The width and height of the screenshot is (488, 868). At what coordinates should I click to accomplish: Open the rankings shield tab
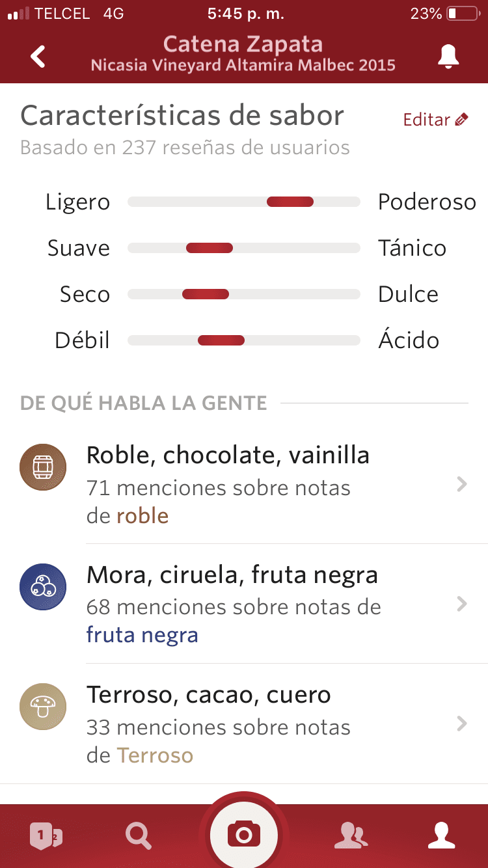click(46, 835)
